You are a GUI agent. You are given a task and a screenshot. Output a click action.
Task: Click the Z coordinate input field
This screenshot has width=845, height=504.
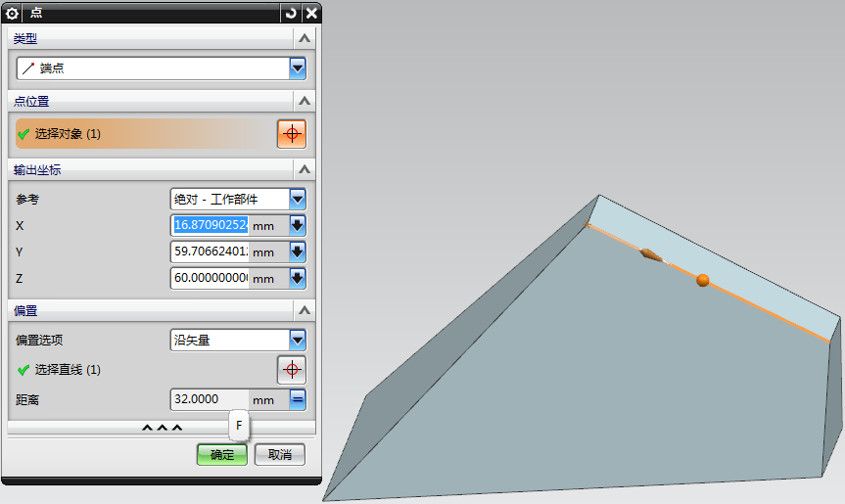[x=211, y=278]
